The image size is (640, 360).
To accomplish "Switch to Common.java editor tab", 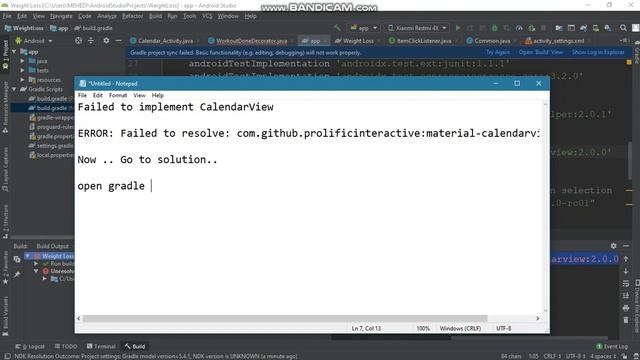I will point(491,41).
